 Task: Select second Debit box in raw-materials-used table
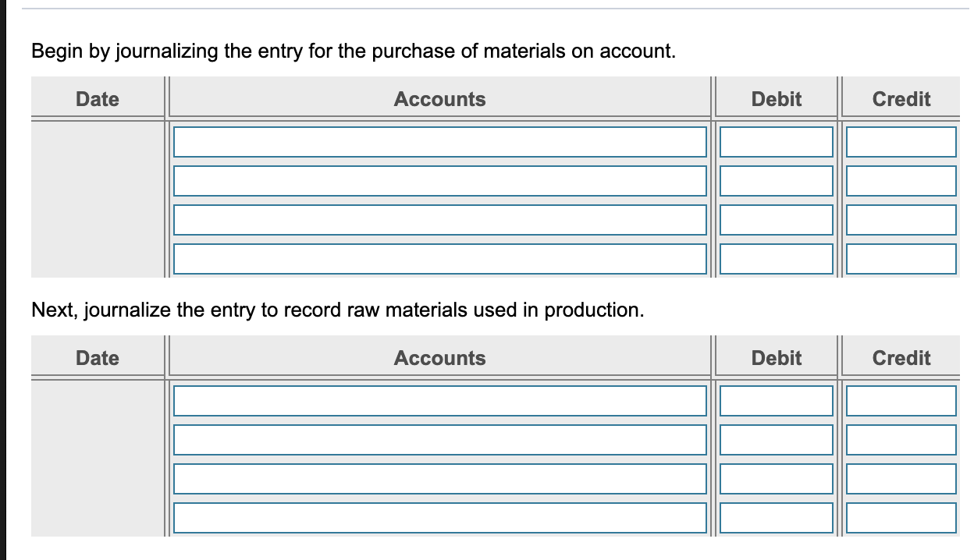pyautogui.click(x=777, y=439)
